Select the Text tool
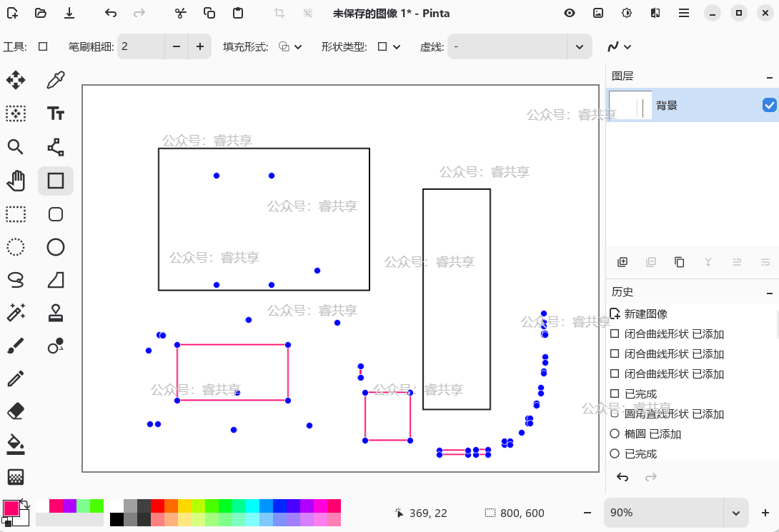The image size is (779, 532). point(56,114)
